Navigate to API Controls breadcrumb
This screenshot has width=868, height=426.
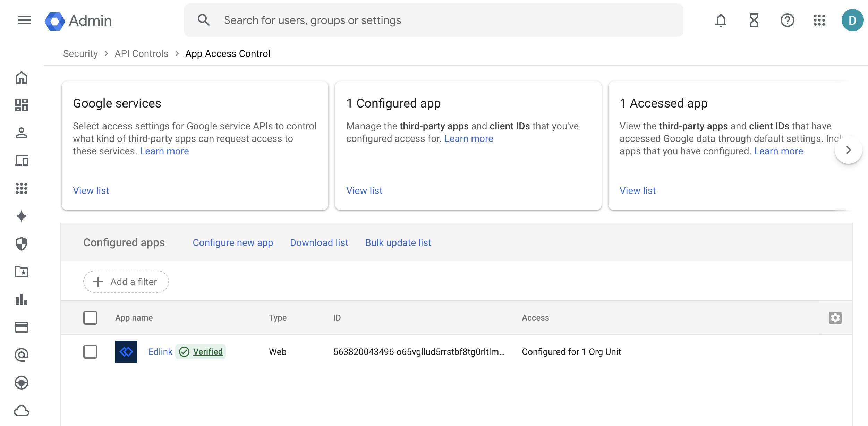coord(142,53)
